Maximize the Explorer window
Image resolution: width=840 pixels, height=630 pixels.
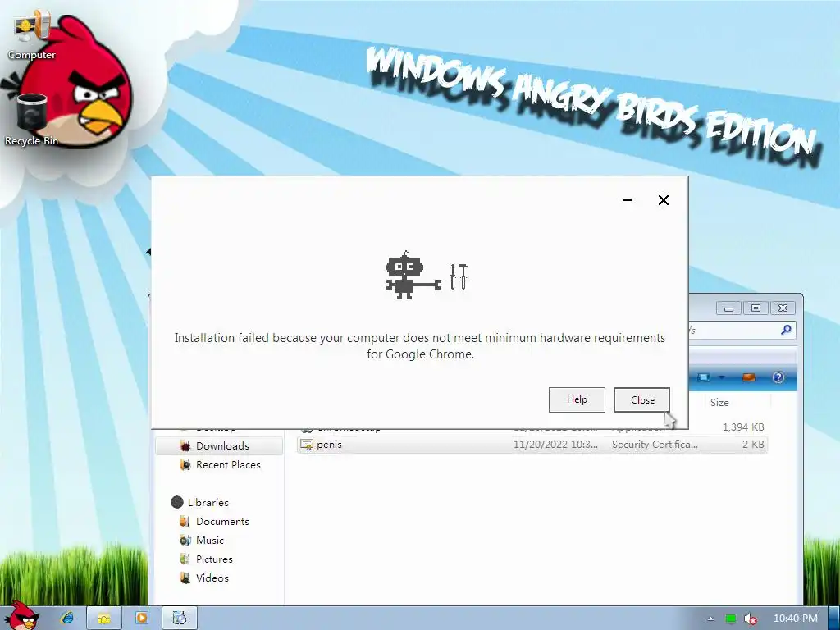pos(756,308)
